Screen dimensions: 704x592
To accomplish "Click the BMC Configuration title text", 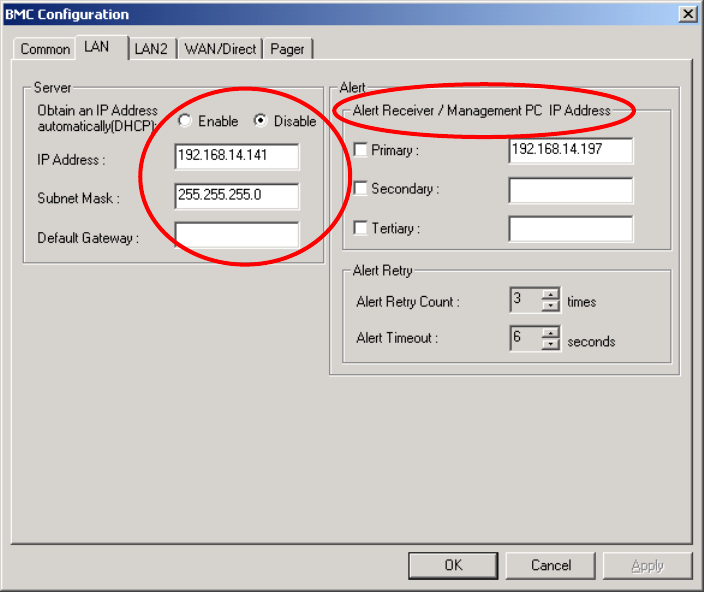I will tap(67, 14).
